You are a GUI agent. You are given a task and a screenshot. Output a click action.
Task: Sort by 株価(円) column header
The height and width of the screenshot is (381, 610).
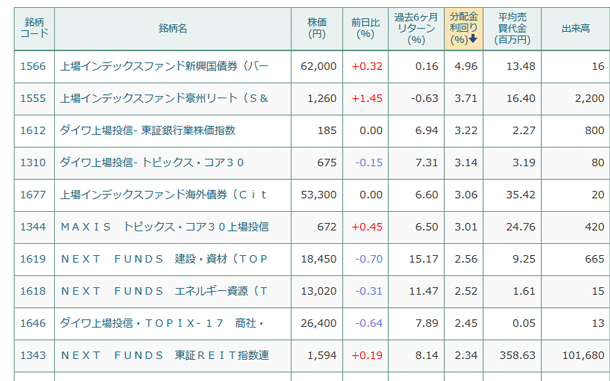[317, 28]
